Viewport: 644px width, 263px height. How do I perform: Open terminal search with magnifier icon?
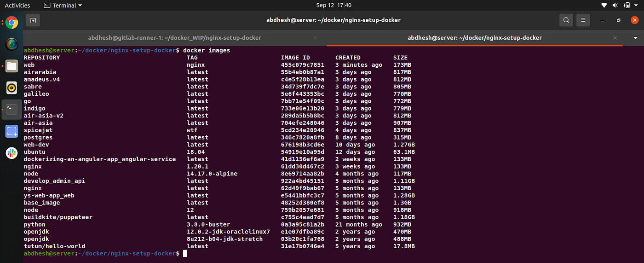[566, 20]
